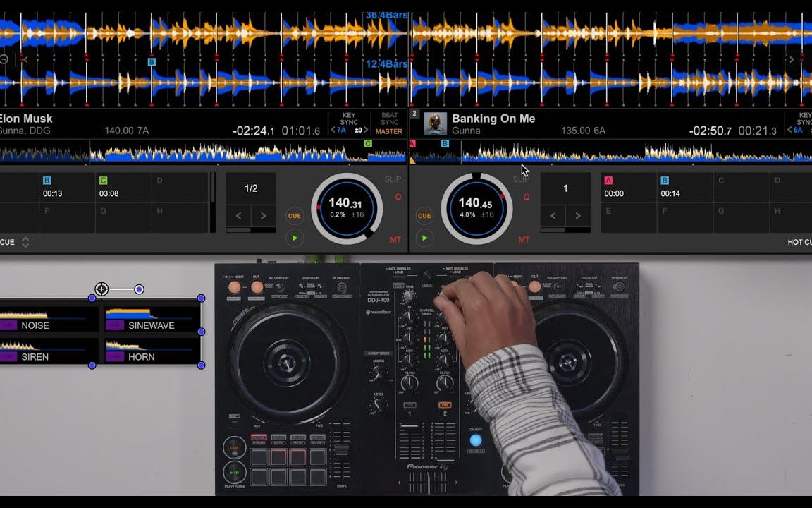
Task: Shift deck 1 key down with left arrow
Action: [333, 130]
